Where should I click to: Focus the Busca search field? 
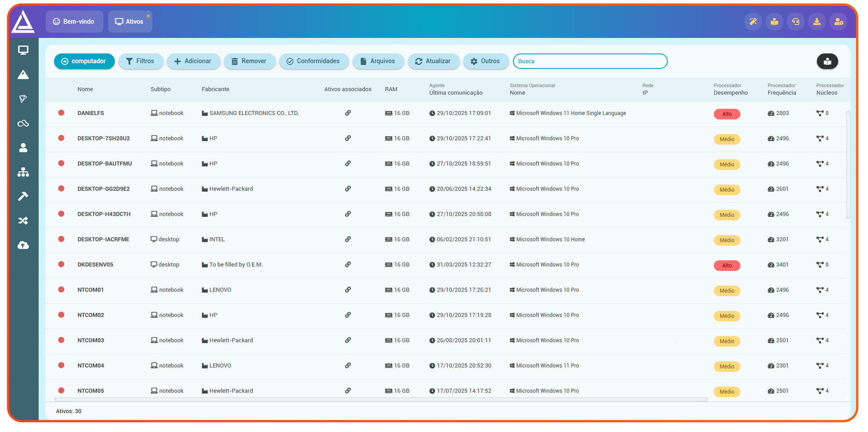(x=590, y=61)
